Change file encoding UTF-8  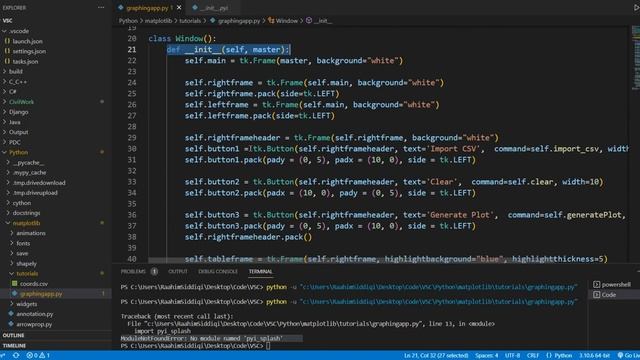(x=512, y=356)
